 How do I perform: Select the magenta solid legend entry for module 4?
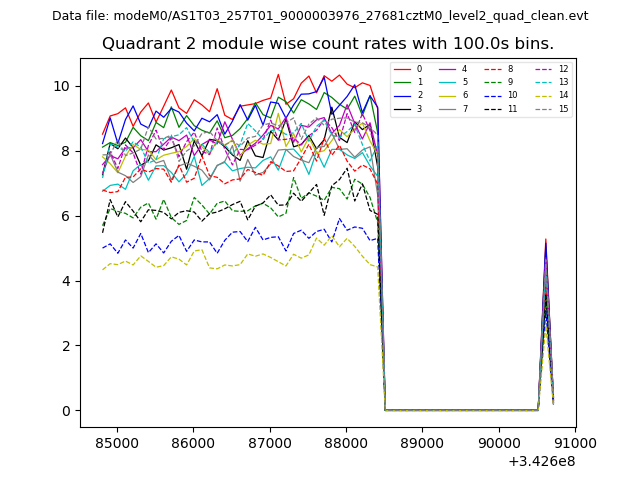pos(449,69)
